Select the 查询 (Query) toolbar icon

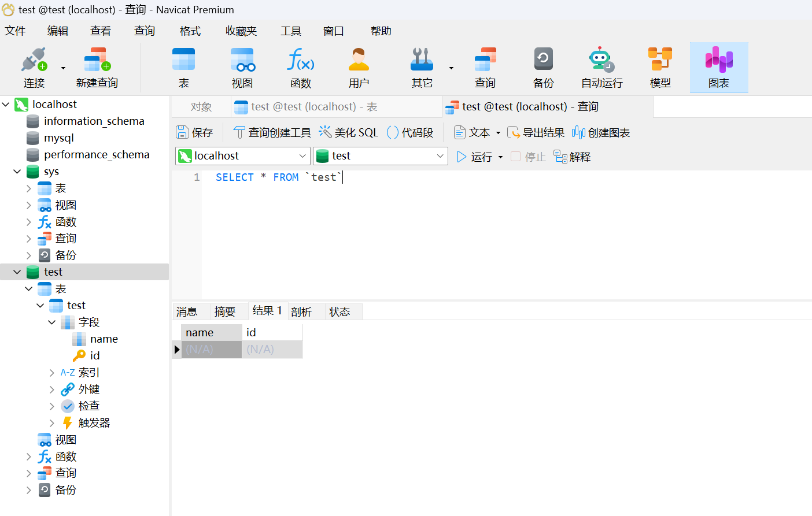(x=485, y=68)
